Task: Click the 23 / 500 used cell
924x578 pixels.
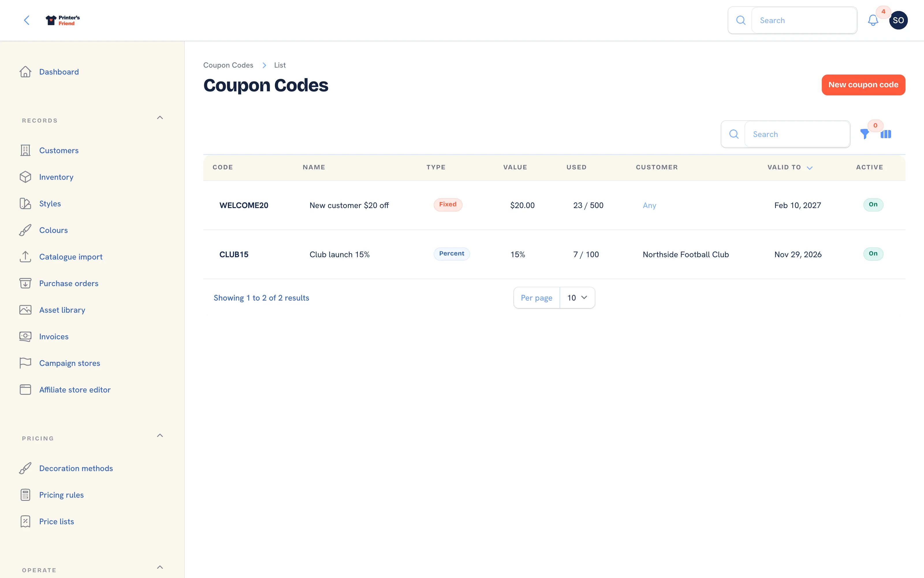Action: click(588, 205)
